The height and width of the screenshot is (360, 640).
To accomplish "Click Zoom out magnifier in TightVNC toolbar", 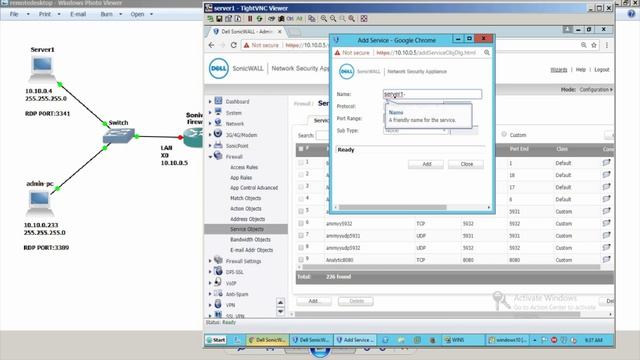I will point(333,19).
